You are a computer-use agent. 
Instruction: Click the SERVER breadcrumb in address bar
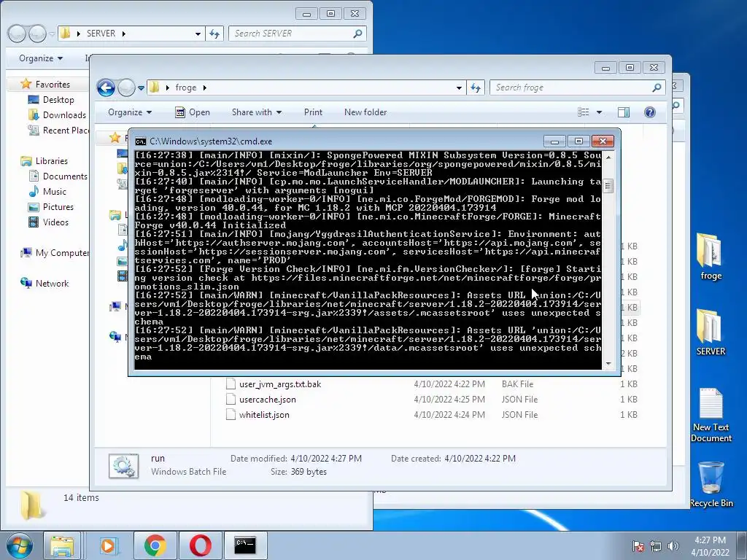[101, 34]
